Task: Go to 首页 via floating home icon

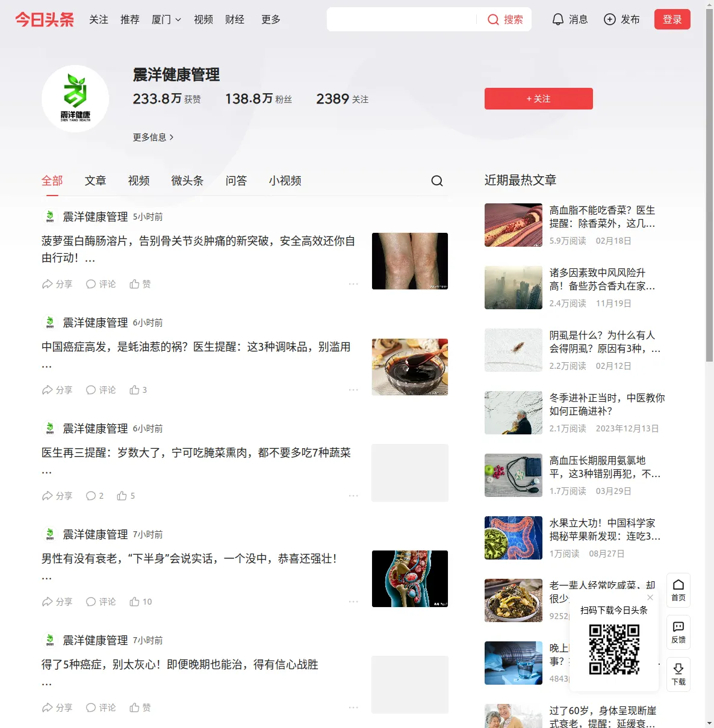Action: (x=678, y=590)
